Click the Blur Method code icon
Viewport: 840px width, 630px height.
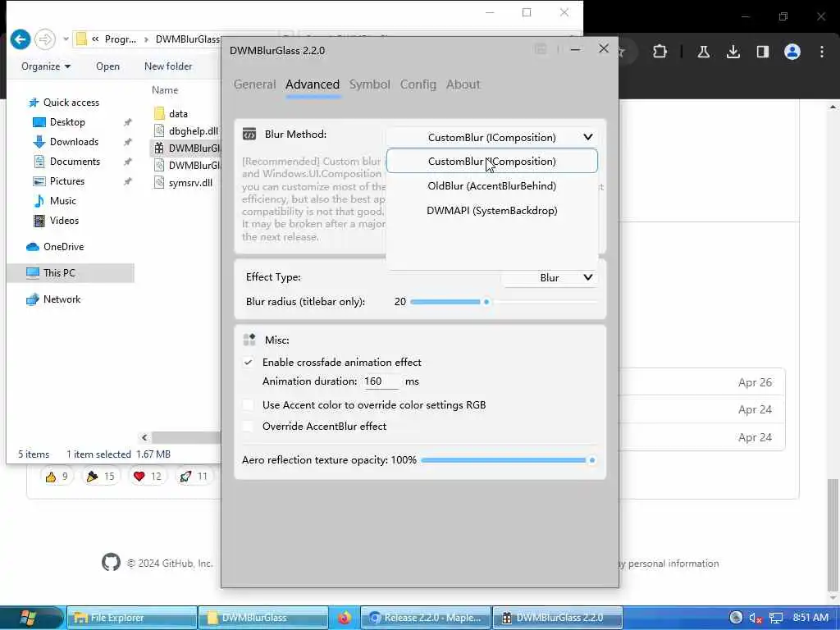click(249, 134)
